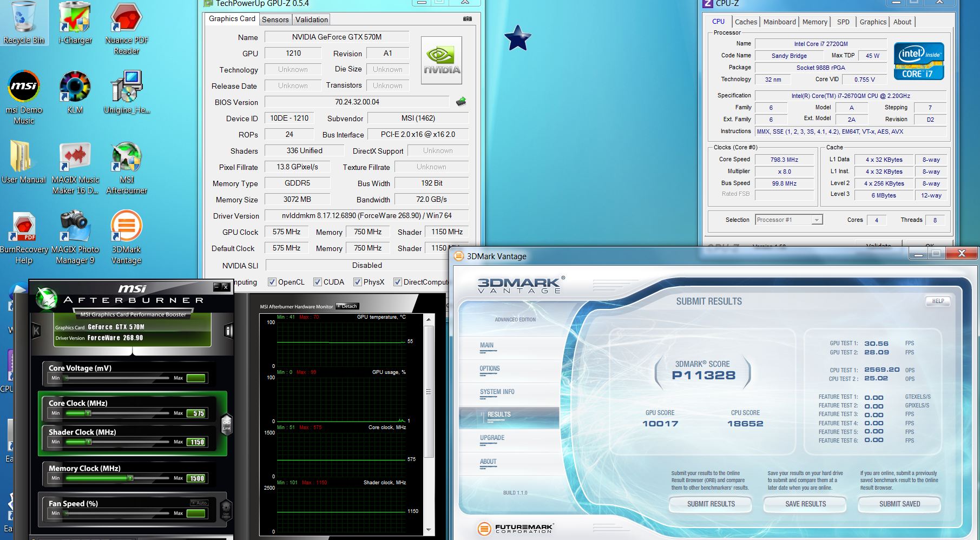Launch MAGIX Music Maker 16 shortcut
The image size is (980, 540).
coord(75,168)
